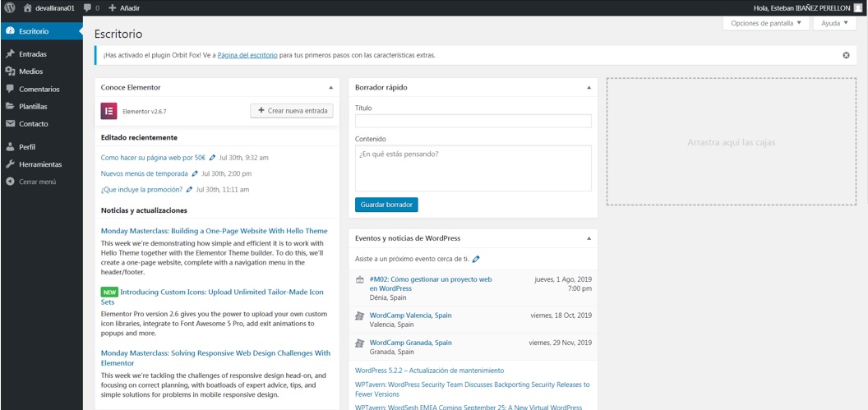The height and width of the screenshot is (410, 868).
Task: Click the Contacto envelope icon
Action: [10, 124]
